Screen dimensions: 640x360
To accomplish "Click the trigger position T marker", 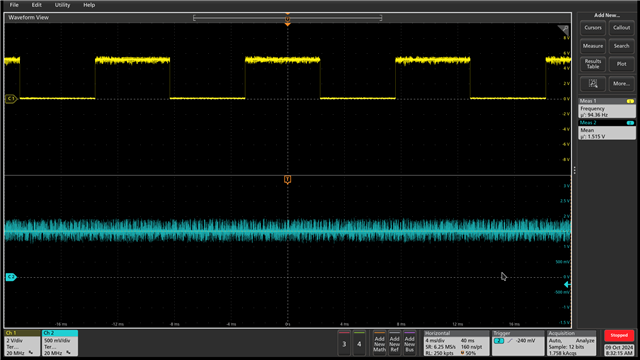I will pos(287,180).
